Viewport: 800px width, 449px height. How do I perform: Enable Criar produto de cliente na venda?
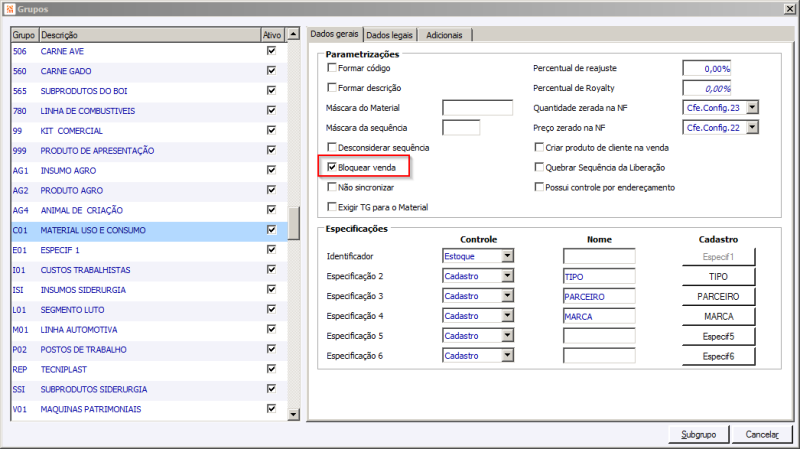pos(539,147)
